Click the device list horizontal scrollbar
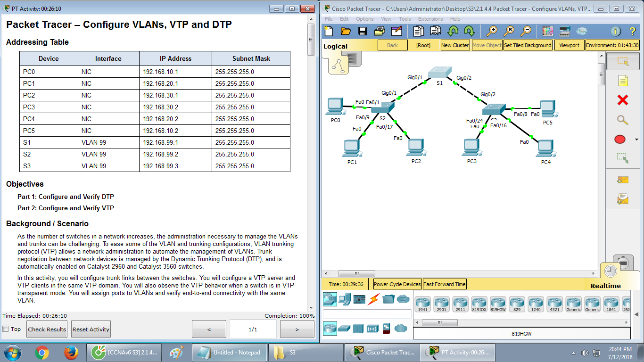Image resolution: width=644 pixels, height=362 pixels. pos(440,322)
